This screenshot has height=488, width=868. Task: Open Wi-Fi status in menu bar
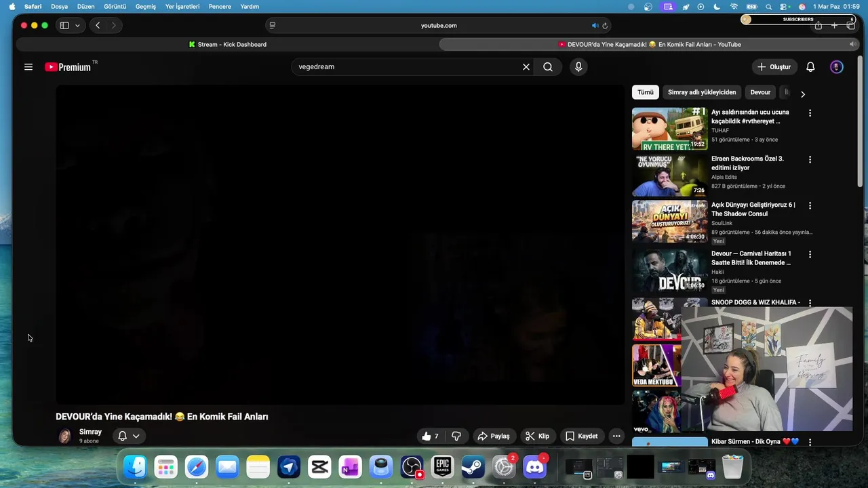[734, 7]
